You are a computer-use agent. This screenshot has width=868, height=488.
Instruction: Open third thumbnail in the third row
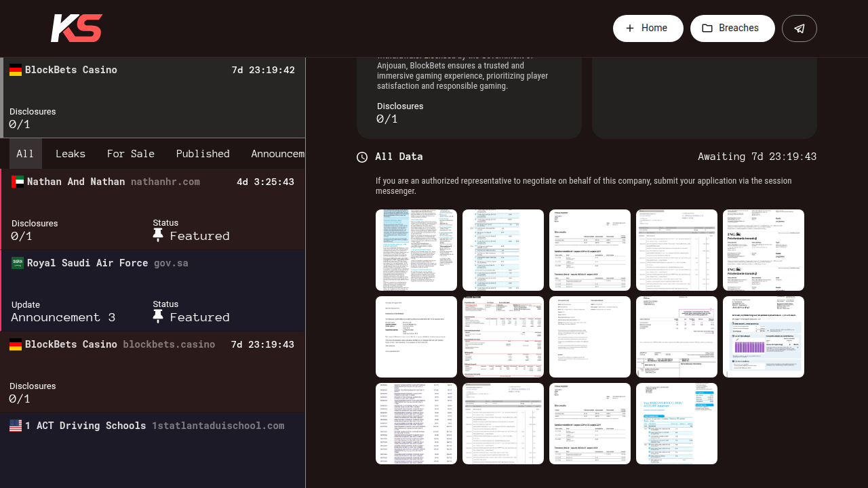click(x=590, y=424)
